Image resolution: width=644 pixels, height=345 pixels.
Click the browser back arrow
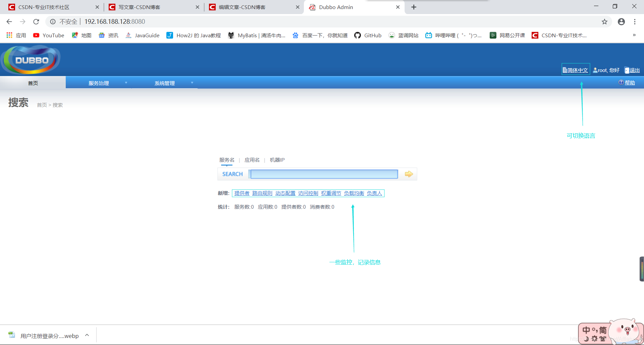9,21
